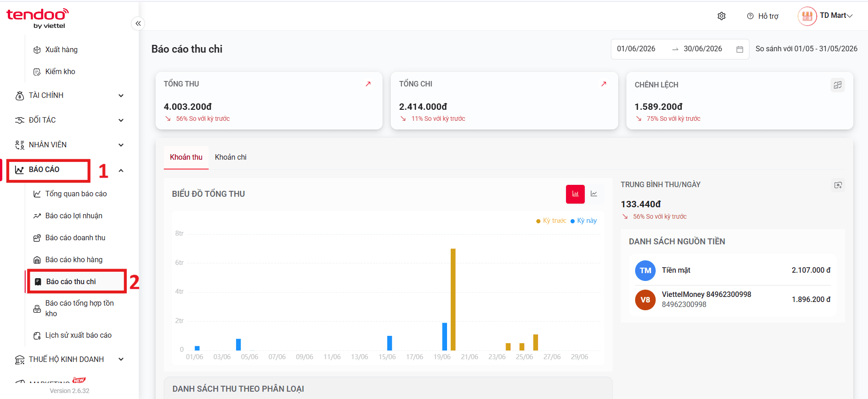Toggle the Kỳ trước legend series
868x399 pixels.
(x=551, y=221)
